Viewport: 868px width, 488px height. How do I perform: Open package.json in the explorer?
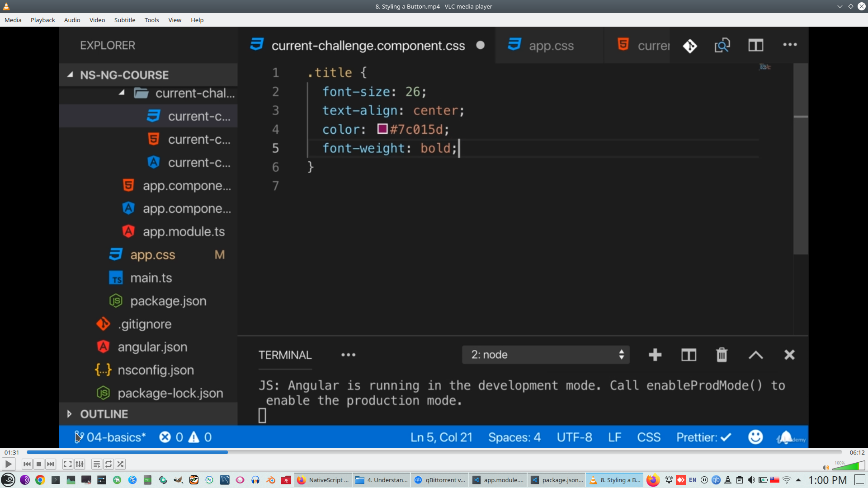click(x=168, y=301)
